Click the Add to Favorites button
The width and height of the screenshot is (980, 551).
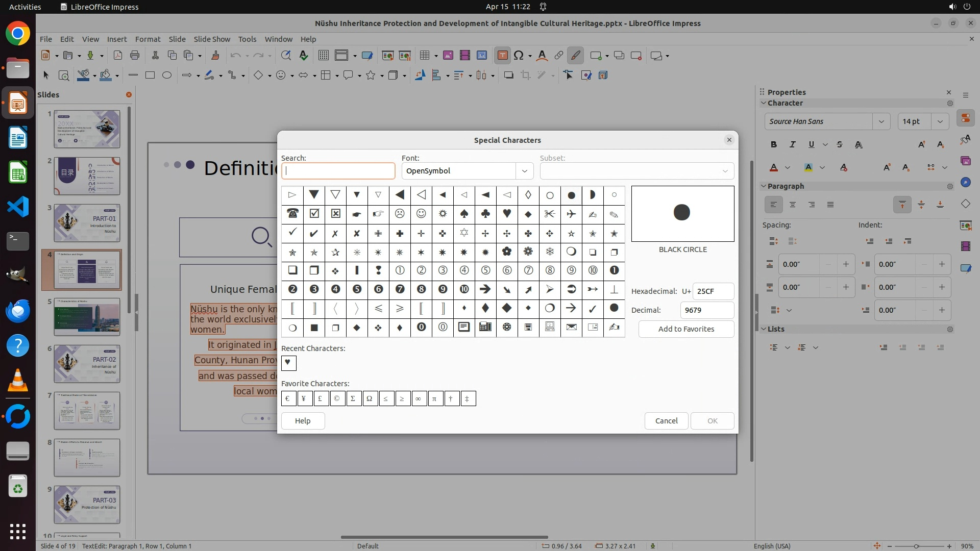[x=686, y=329]
